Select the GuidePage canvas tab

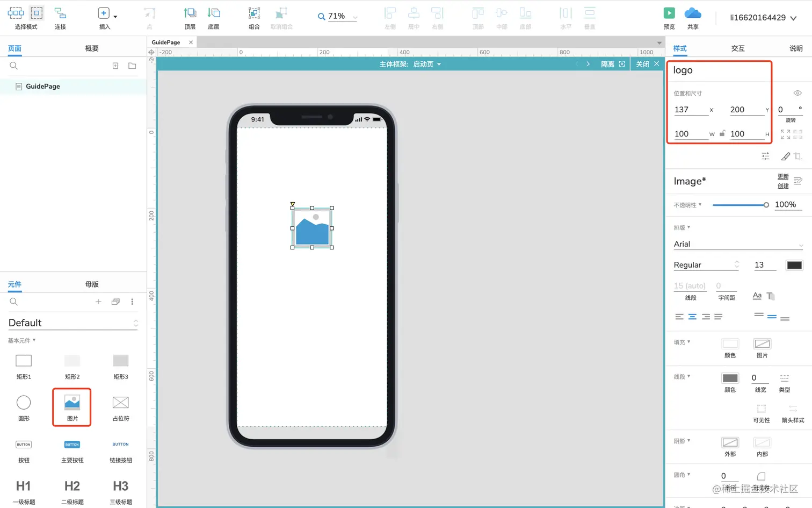[166, 42]
